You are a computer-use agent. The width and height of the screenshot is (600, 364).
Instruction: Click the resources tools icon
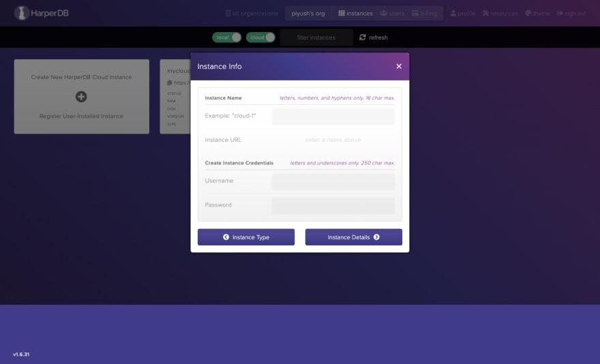pyautogui.click(x=485, y=13)
